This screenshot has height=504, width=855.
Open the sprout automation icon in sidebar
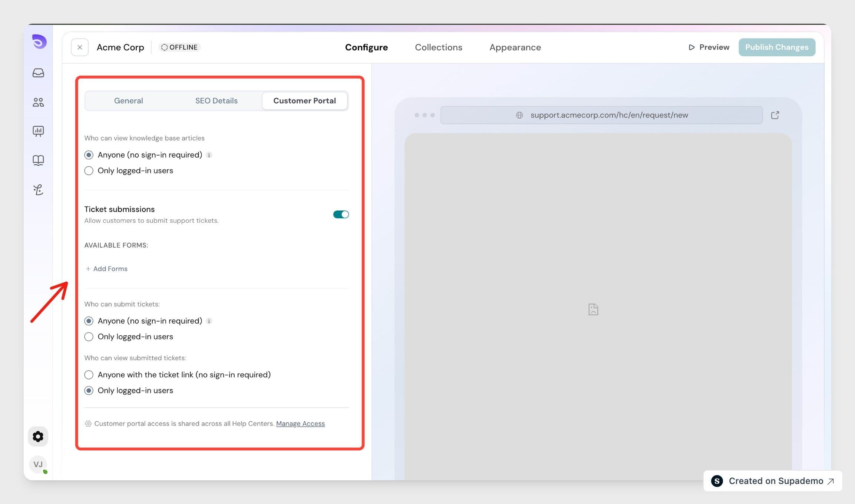pyautogui.click(x=38, y=190)
